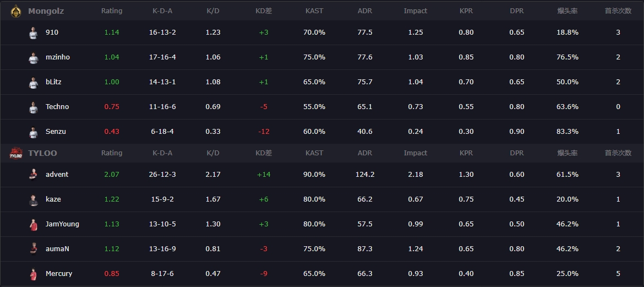
Task: Click Senzu's player avatar icon
Action: pos(33,132)
